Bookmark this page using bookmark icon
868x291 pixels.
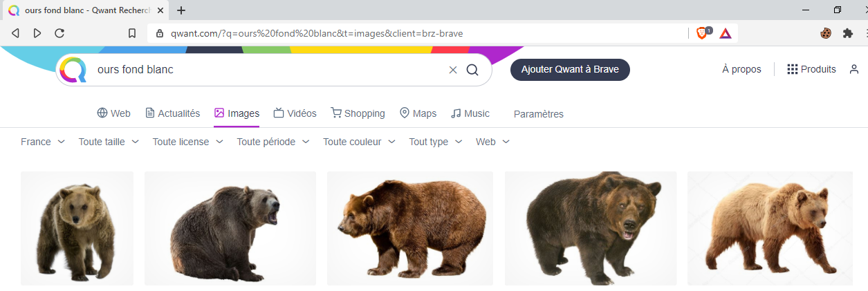click(x=132, y=33)
